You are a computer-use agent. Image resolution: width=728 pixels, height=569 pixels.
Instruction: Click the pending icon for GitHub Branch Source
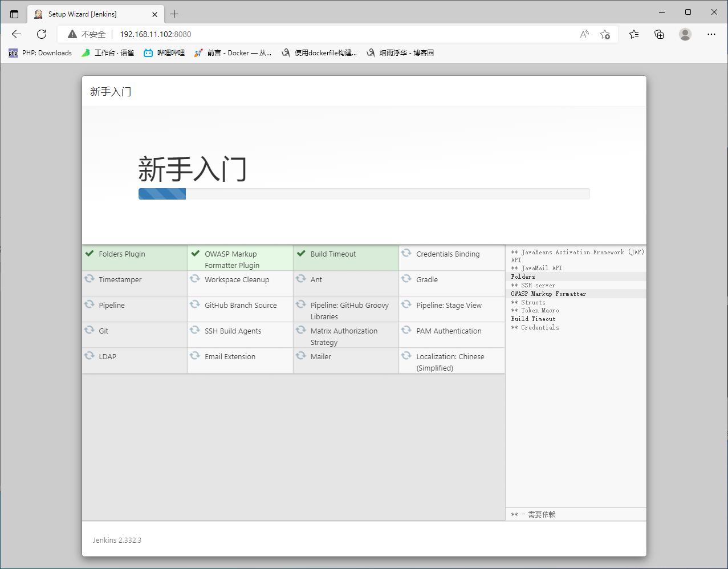[x=195, y=304]
